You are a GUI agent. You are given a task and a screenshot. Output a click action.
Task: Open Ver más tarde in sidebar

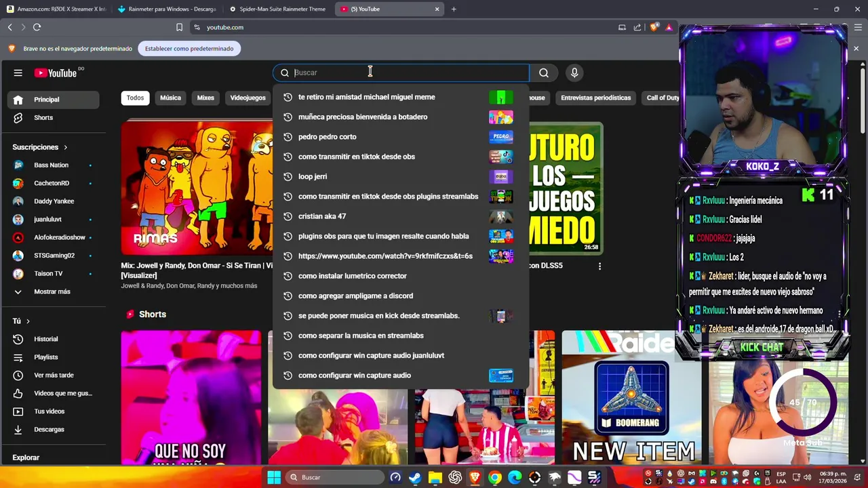point(54,375)
